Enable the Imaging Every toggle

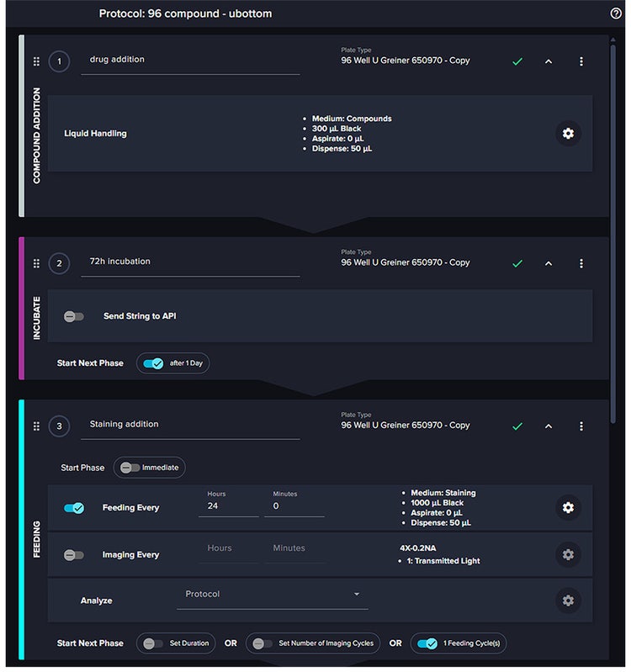point(74,555)
